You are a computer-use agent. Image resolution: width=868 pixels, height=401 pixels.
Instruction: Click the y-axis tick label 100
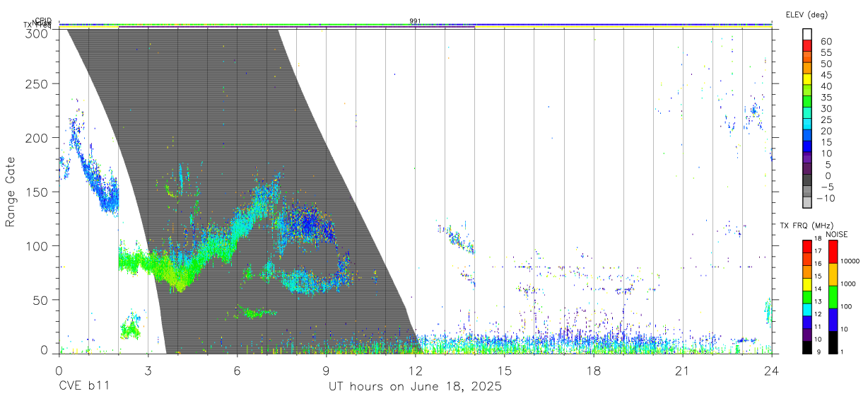[38, 245]
